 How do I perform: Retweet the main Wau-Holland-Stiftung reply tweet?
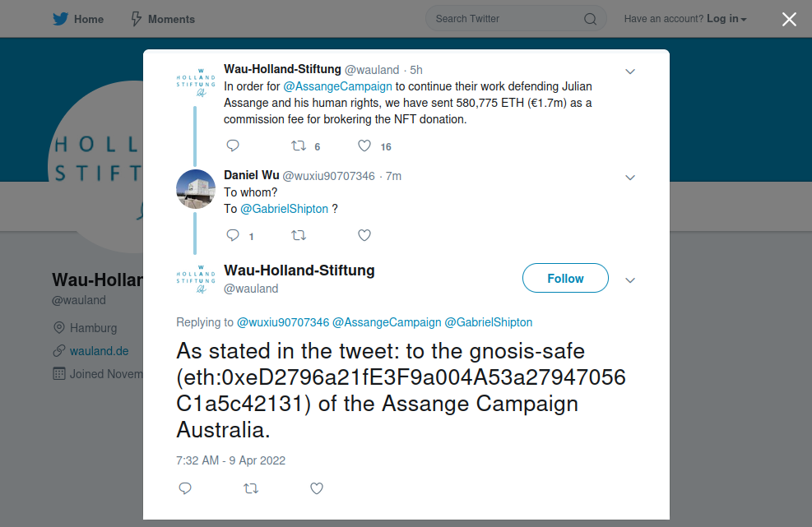(251, 488)
